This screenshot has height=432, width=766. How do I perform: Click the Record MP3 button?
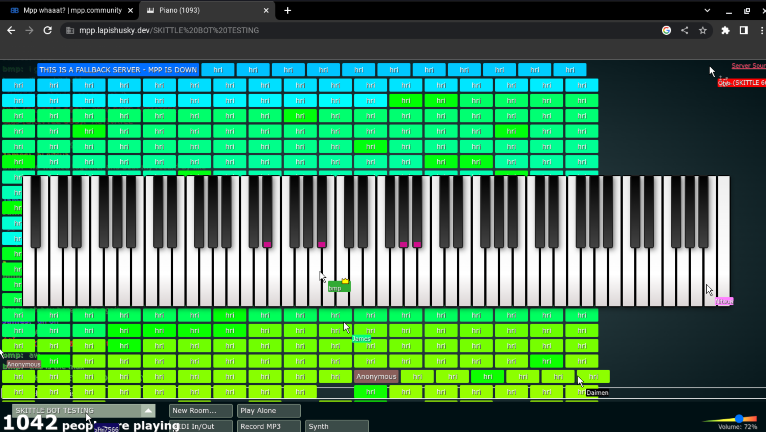click(x=269, y=426)
